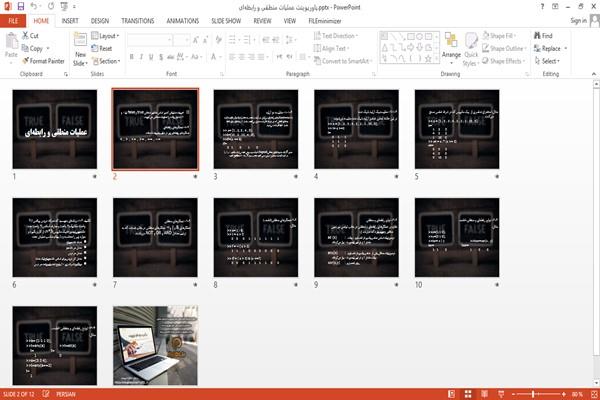Switch to the INSERT tab
The width and height of the screenshot is (600, 400).
tap(70, 21)
